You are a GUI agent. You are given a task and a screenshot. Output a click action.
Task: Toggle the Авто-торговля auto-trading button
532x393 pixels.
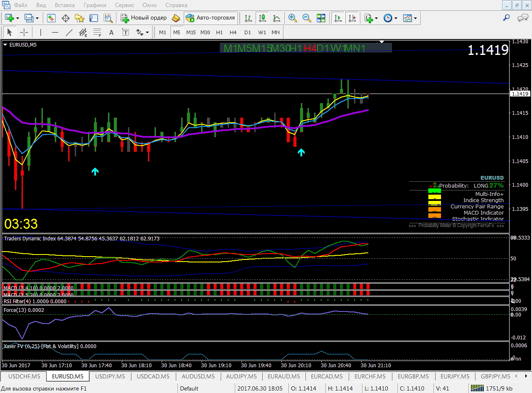(211, 18)
